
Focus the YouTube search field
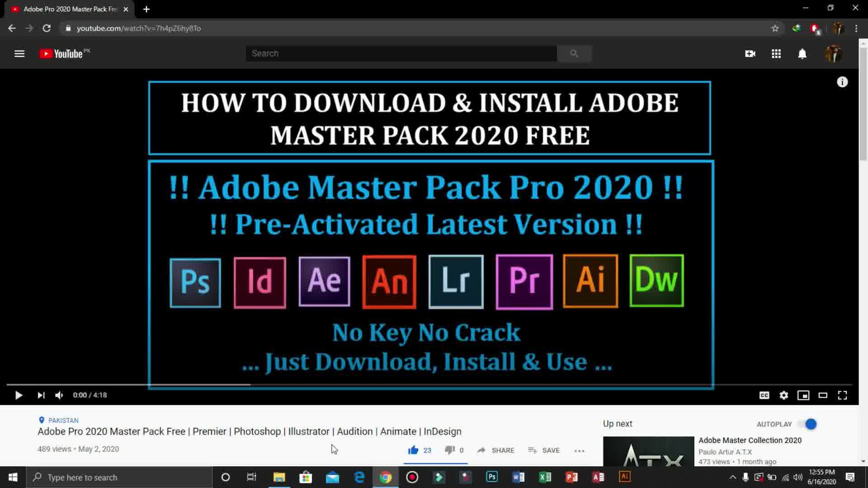pos(401,53)
